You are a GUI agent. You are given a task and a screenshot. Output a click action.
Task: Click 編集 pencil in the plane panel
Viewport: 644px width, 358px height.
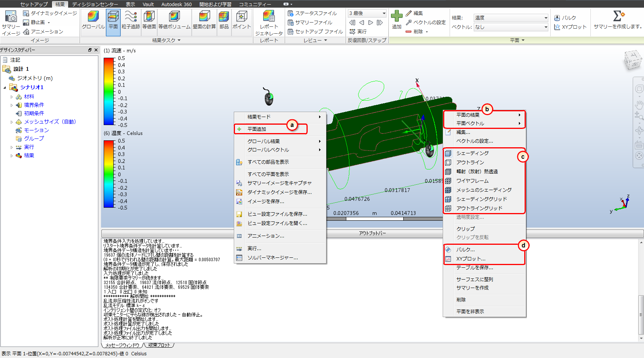click(x=414, y=13)
